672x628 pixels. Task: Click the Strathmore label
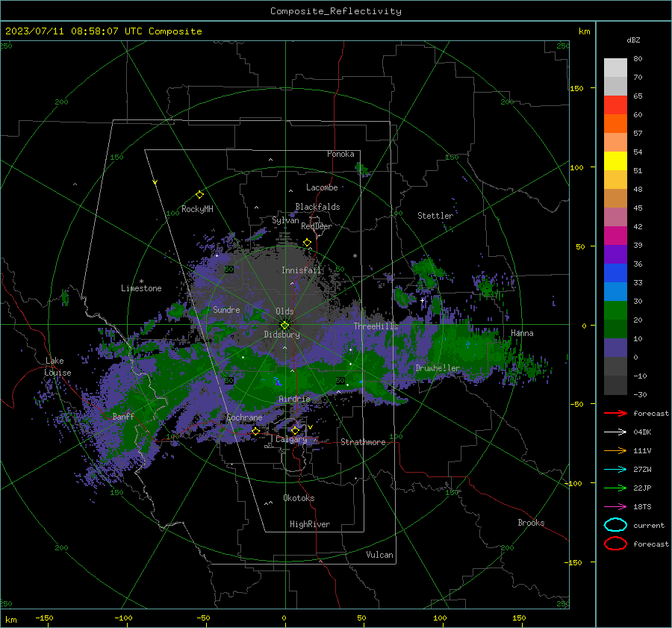click(363, 442)
